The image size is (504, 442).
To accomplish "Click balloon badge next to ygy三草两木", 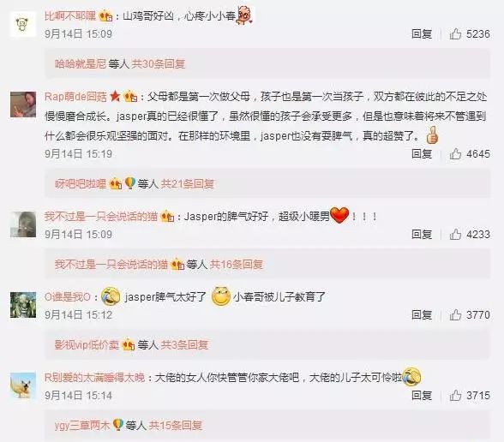I will pos(117,425).
